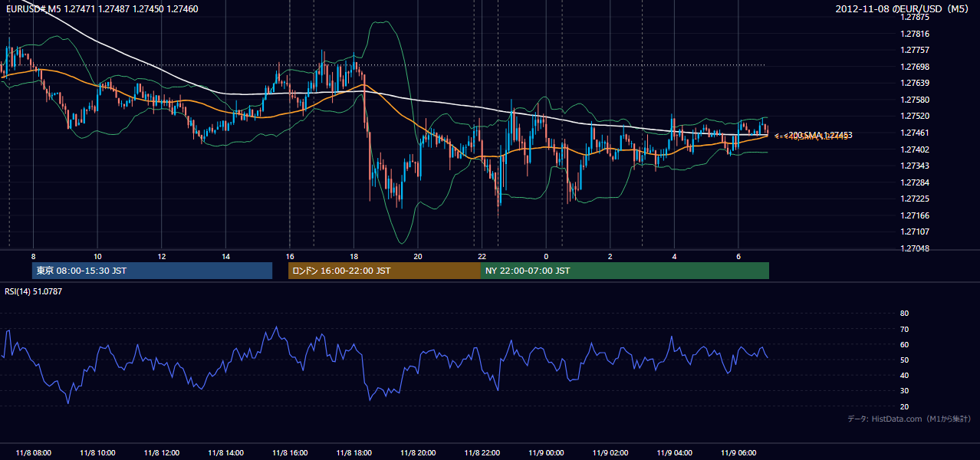Click price axis label 1.27284
Screen dimensions: 980x460
pyautogui.click(x=914, y=182)
